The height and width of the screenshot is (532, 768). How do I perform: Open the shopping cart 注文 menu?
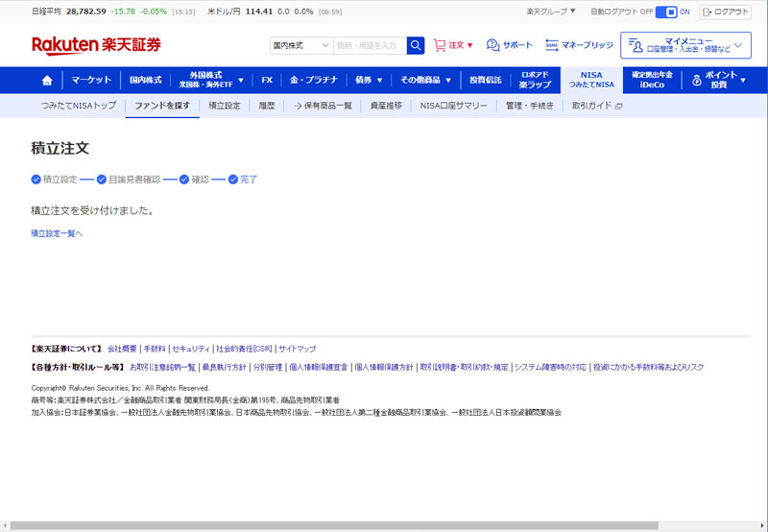(x=453, y=45)
